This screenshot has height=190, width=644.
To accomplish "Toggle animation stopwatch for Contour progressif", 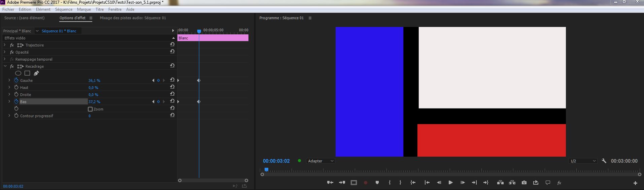I will click(x=16, y=116).
